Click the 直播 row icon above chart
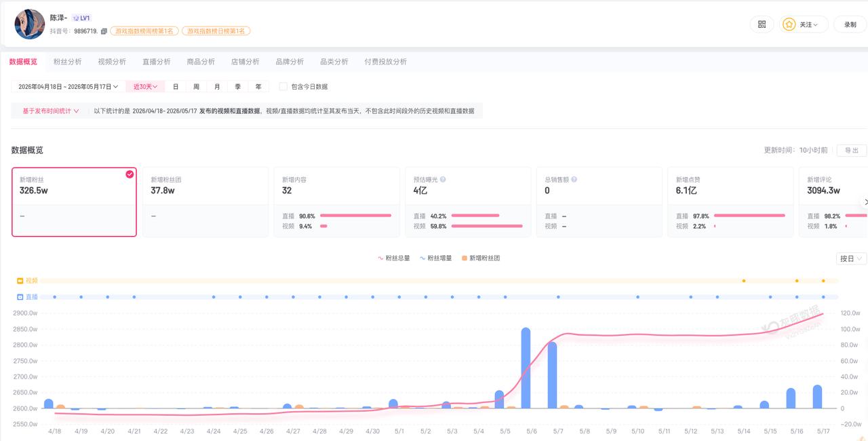This screenshot has height=441, width=868. point(20,297)
